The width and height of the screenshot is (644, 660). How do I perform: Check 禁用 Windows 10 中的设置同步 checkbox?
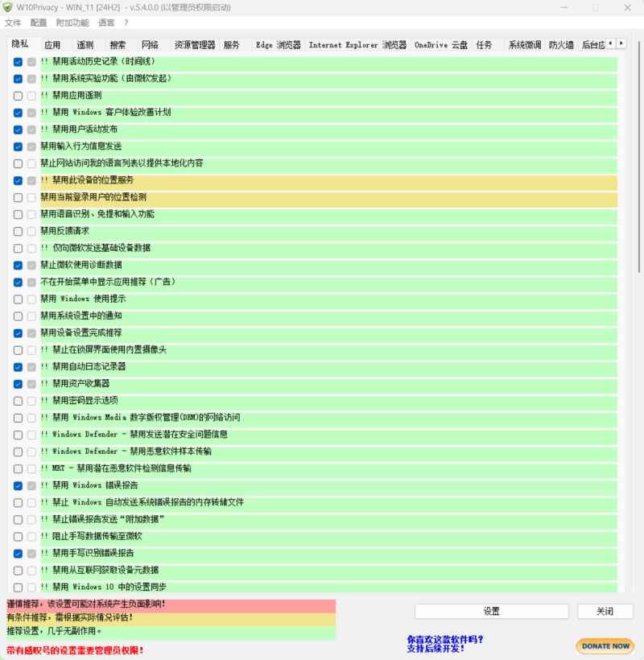(18, 588)
